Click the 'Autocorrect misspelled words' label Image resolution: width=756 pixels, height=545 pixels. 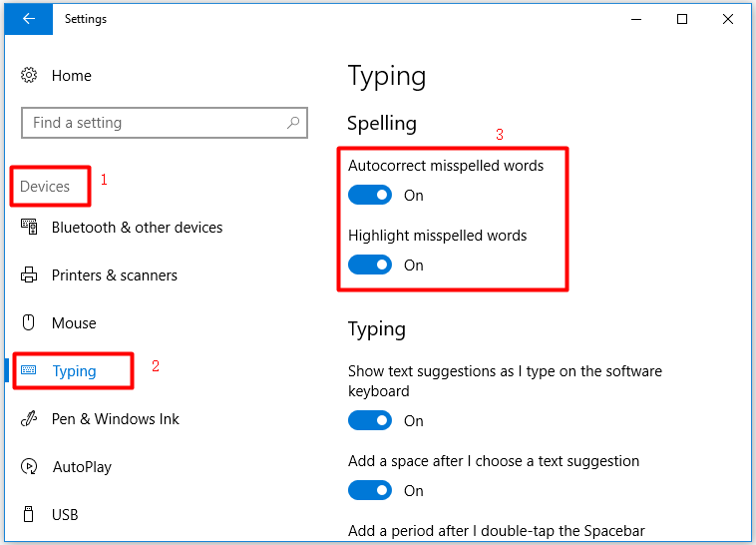(x=446, y=166)
